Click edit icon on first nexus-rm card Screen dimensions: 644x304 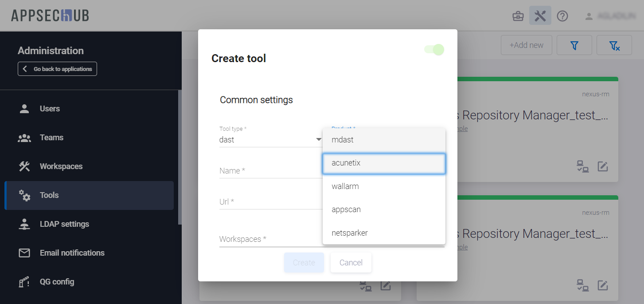coord(602,166)
